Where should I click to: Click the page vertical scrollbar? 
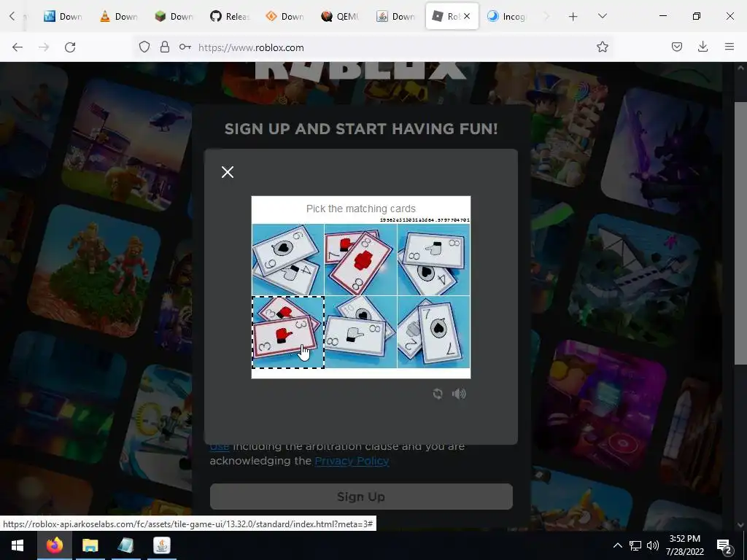740,233
